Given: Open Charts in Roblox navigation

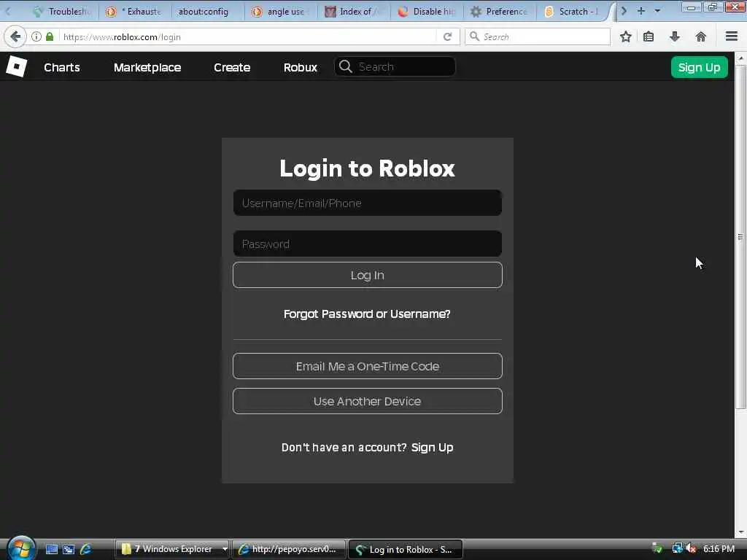Looking at the screenshot, I should click(62, 67).
